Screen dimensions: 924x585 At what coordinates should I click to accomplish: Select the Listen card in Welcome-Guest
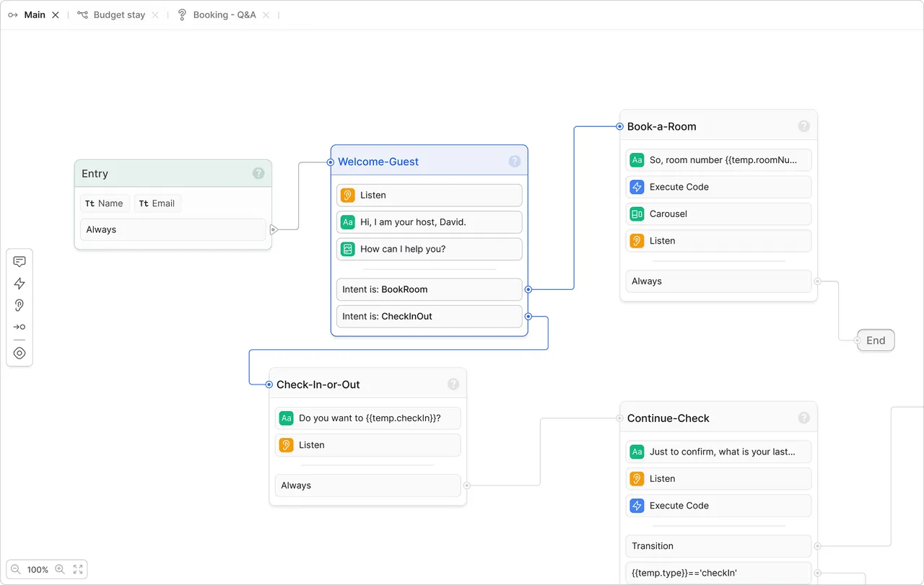(429, 195)
